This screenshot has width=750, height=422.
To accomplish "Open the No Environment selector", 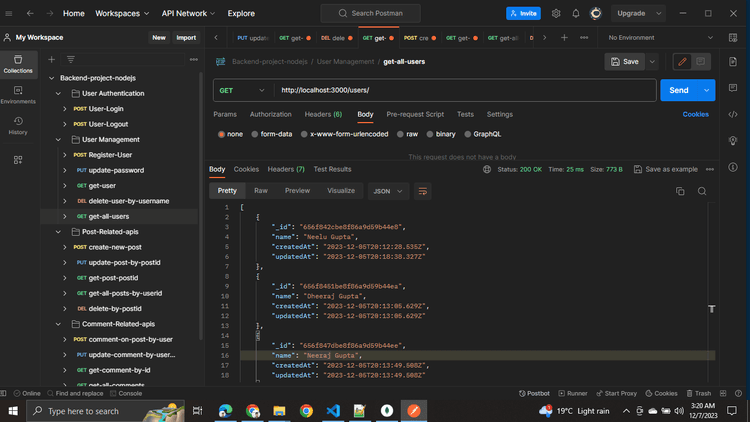I will pyautogui.click(x=660, y=38).
